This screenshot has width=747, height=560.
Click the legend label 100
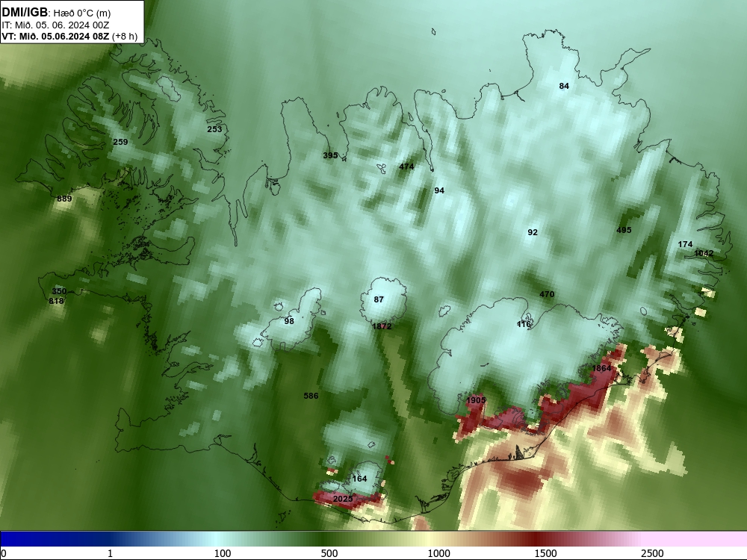click(223, 553)
